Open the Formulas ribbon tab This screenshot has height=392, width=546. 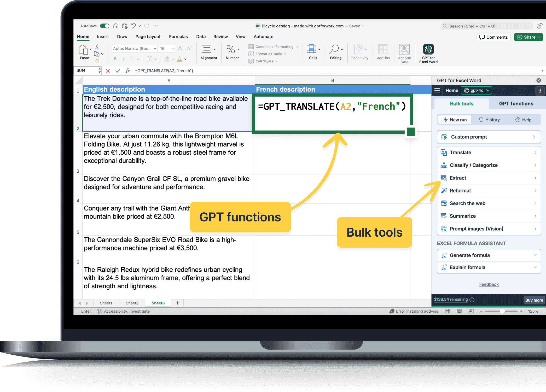[x=178, y=37]
